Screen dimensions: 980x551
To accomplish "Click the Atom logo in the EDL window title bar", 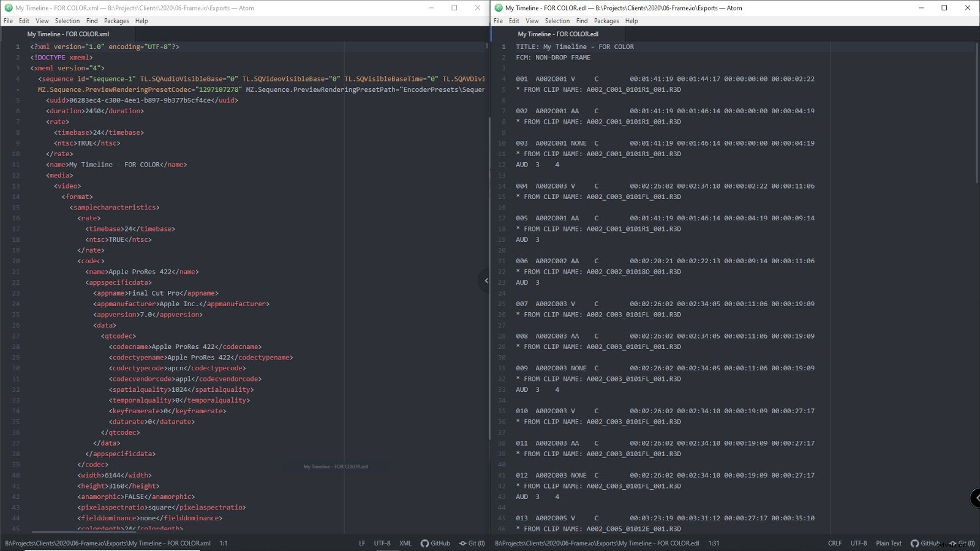I will pos(499,8).
